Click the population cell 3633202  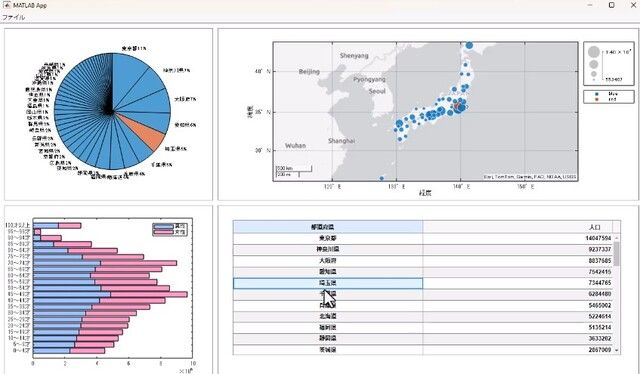tap(518, 338)
